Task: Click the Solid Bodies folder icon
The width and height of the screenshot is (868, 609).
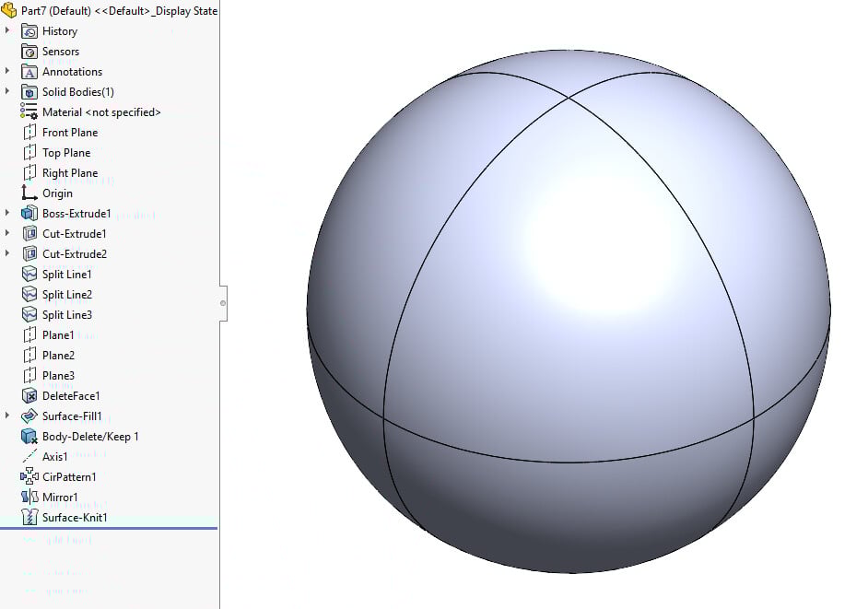Action: 29,92
